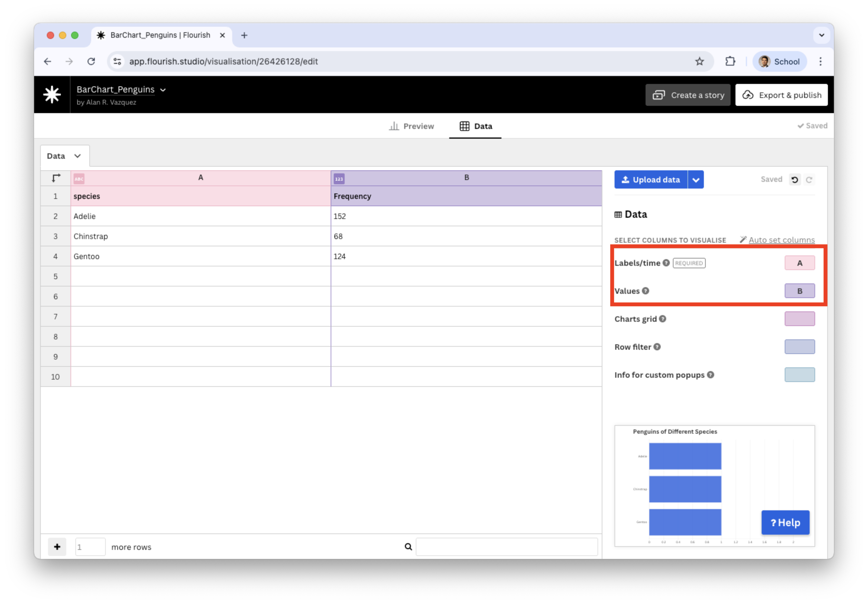
Task: Expand the Upload data dropdown arrow
Action: [696, 180]
